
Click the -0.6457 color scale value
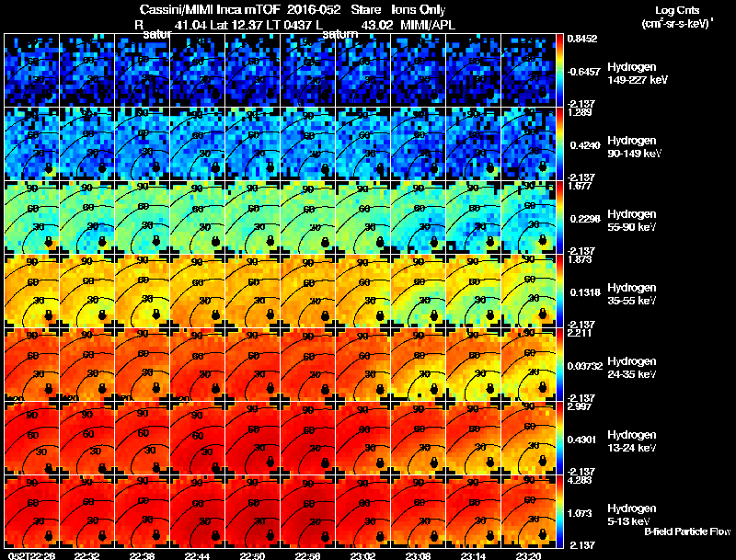point(583,72)
